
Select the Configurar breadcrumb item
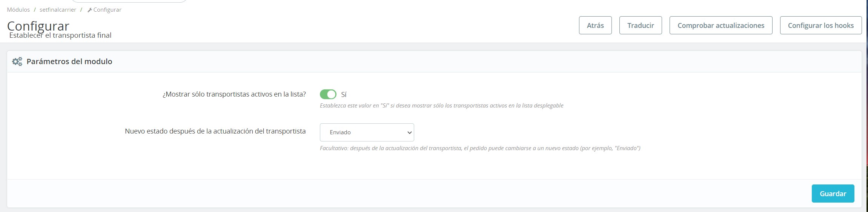[x=107, y=10]
